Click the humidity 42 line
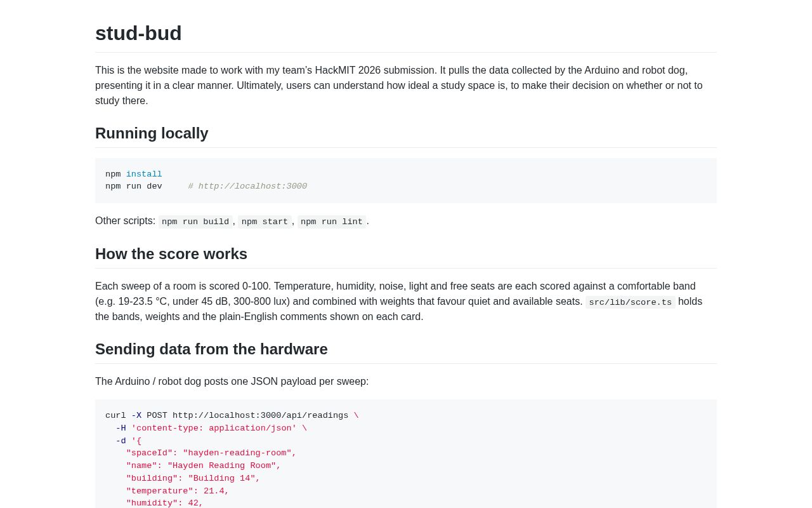 click(164, 504)
